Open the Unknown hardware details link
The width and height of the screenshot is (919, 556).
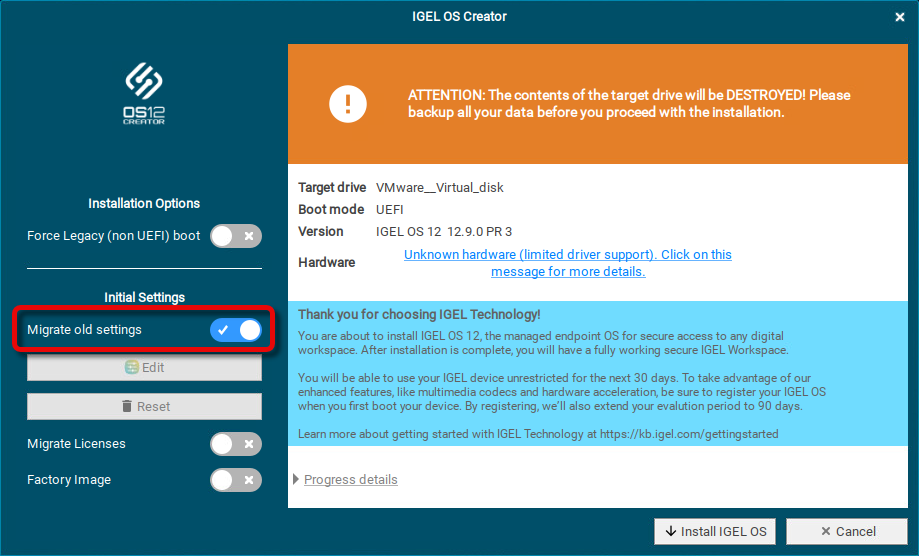click(x=567, y=263)
